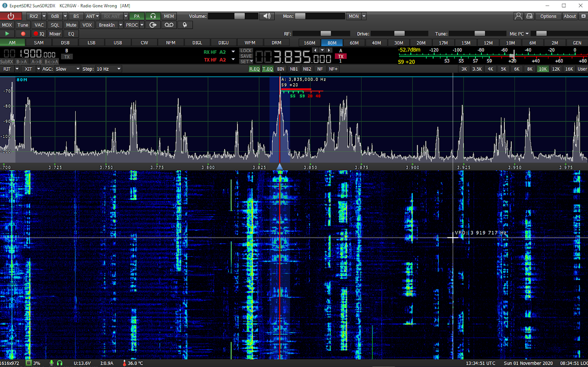Click the tune-down left arrow above frequency
This screenshot has height=367, width=588.
point(315,50)
